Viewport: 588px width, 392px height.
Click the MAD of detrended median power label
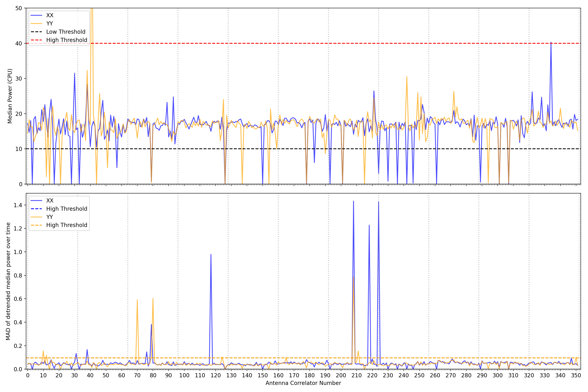click(x=8, y=281)
